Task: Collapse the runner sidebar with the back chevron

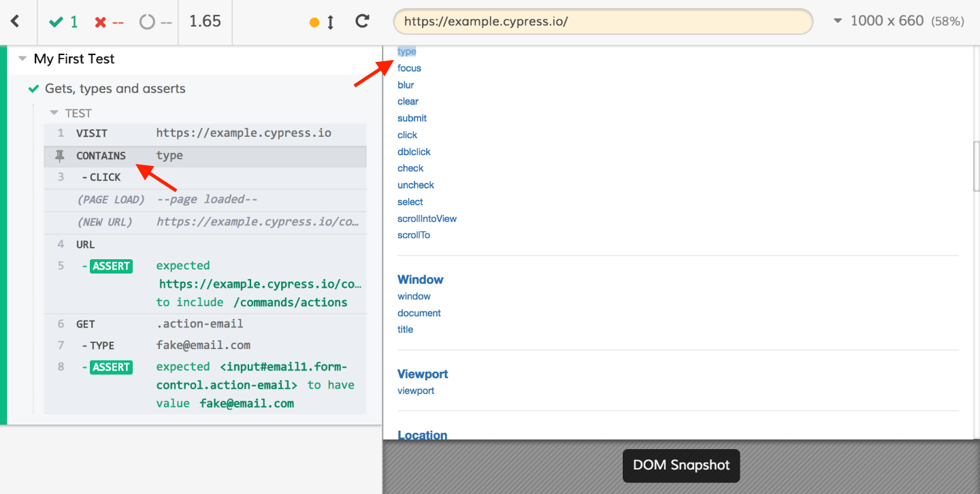Action: (15, 21)
